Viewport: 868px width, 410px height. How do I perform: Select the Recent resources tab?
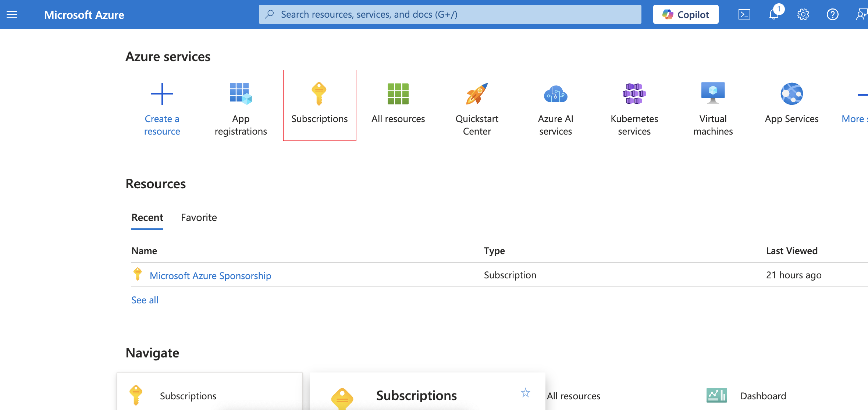pos(147,218)
